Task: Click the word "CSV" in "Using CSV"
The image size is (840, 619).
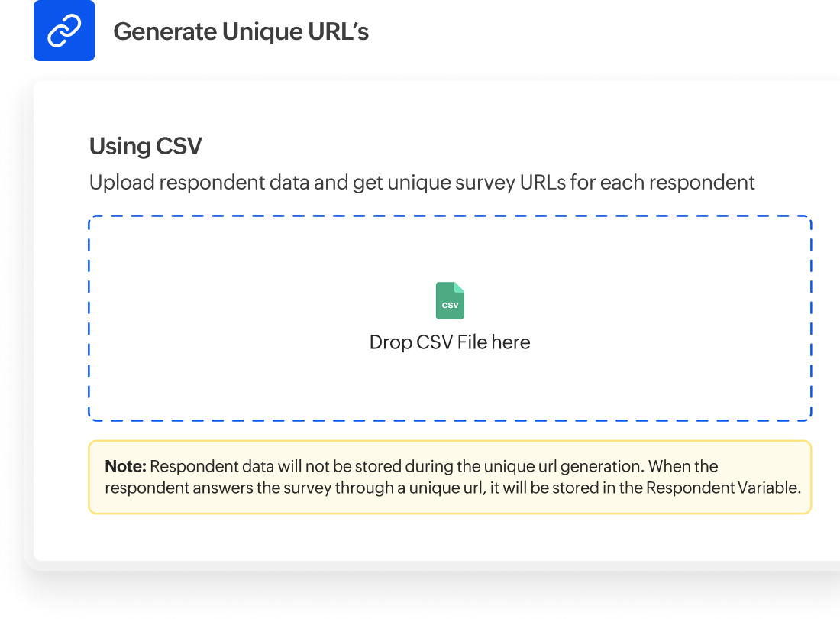Action: (179, 146)
